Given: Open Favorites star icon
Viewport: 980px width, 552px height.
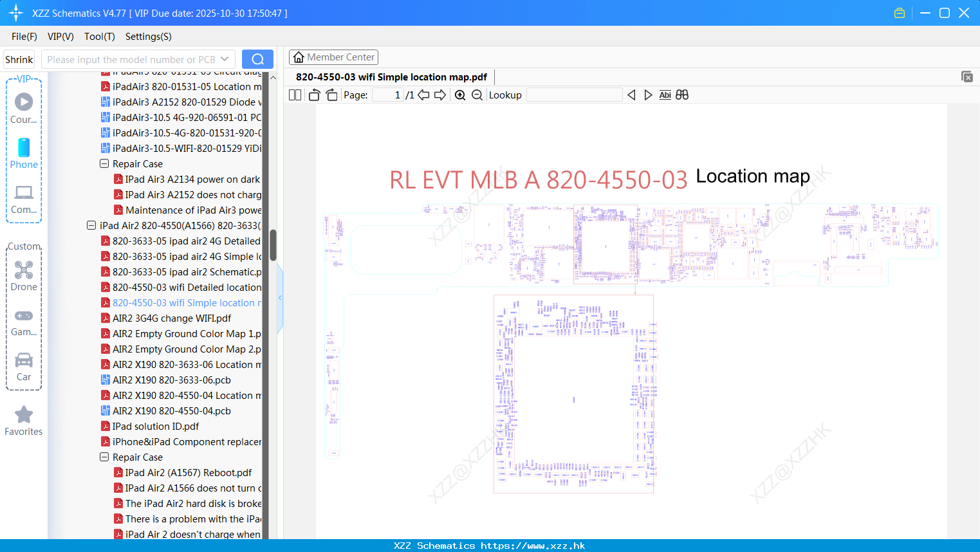Looking at the screenshot, I should (24, 414).
